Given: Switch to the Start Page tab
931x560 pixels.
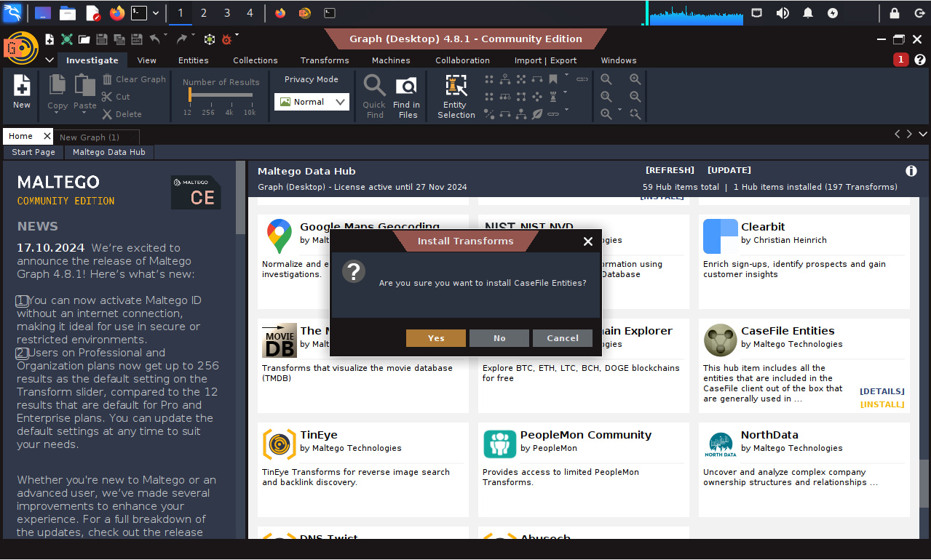Looking at the screenshot, I should point(33,152).
